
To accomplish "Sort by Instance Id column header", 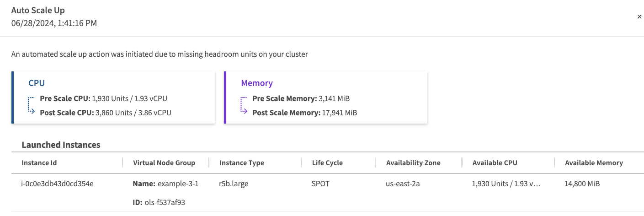I will 39,162.
